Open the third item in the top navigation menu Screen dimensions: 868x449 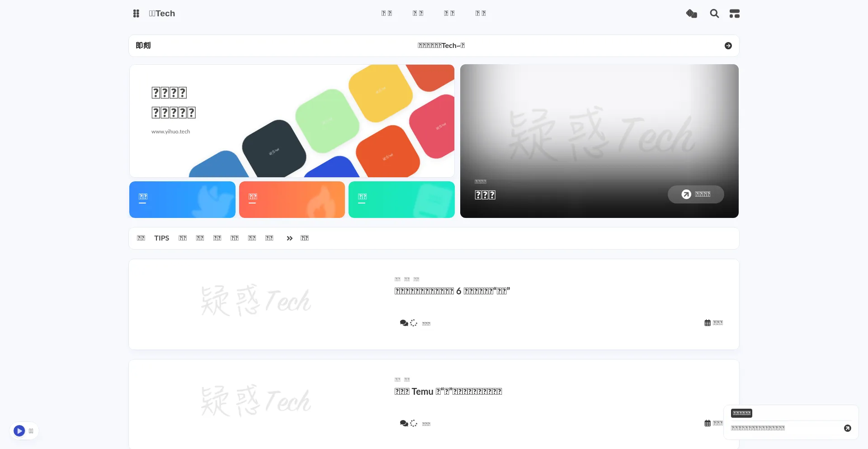tap(449, 14)
